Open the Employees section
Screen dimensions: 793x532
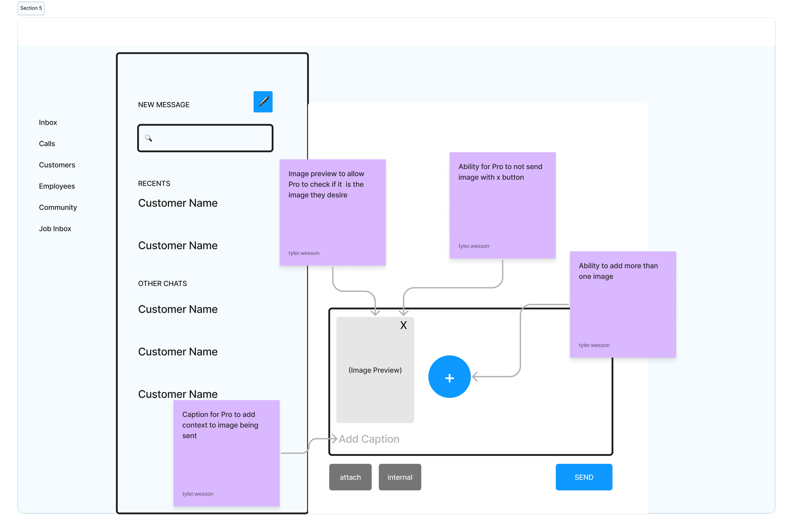[x=57, y=186]
